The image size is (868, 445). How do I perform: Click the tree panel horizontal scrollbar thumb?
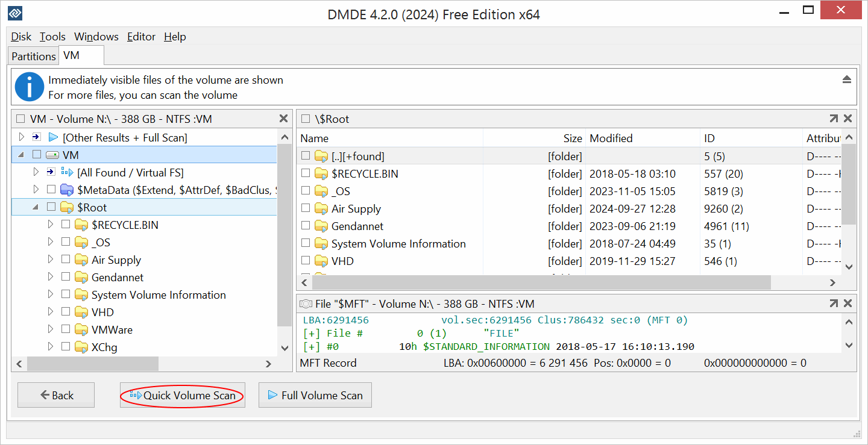click(x=92, y=364)
